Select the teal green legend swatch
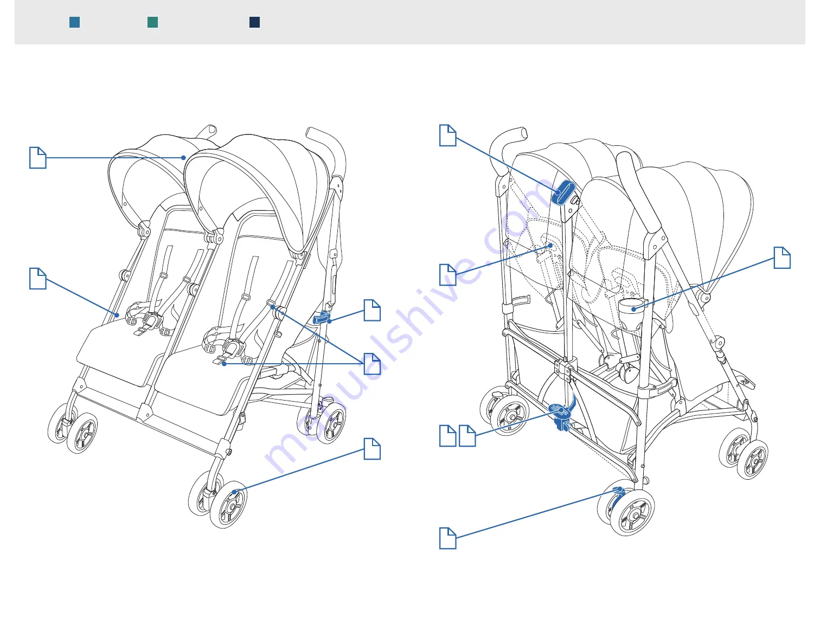Image resolution: width=820 pixels, height=644 pixels. pos(153,22)
